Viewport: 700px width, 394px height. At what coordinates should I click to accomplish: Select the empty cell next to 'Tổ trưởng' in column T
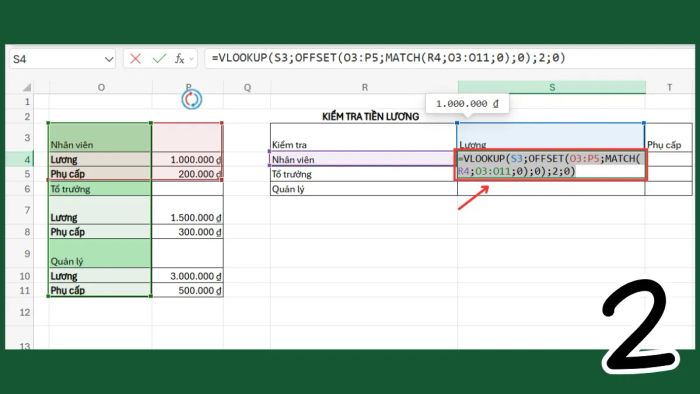tap(669, 174)
